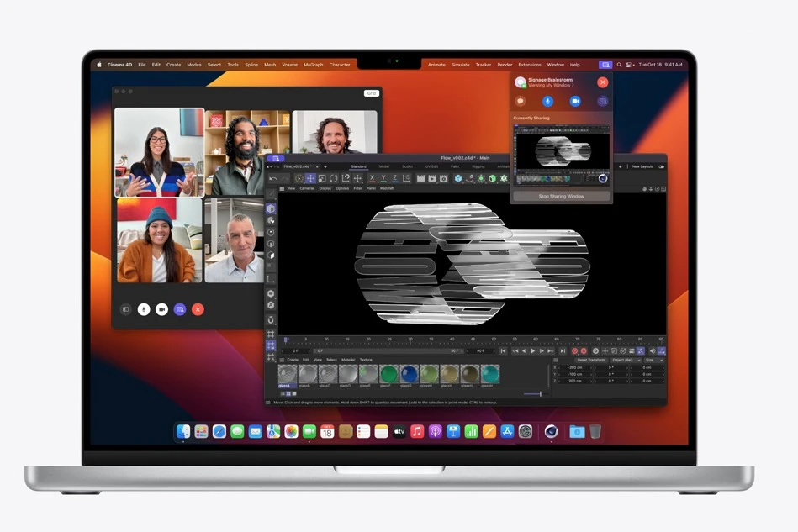Open the Control Center menu bar item
Screen dimensions: 798x532
[630, 65]
